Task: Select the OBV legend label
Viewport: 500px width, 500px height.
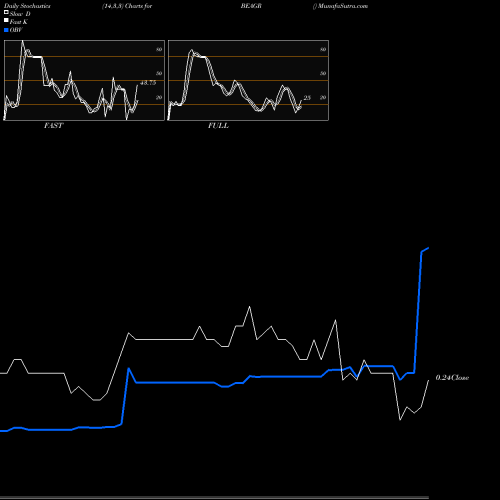Action: click(16, 30)
